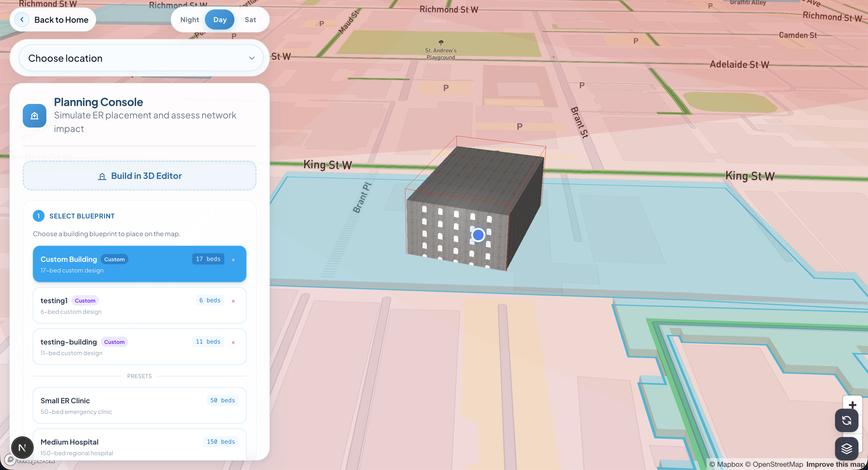The width and height of the screenshot is (868, 470).
Task: Remove the testing1 blueprint with its x icon
Action: (233, 301)
